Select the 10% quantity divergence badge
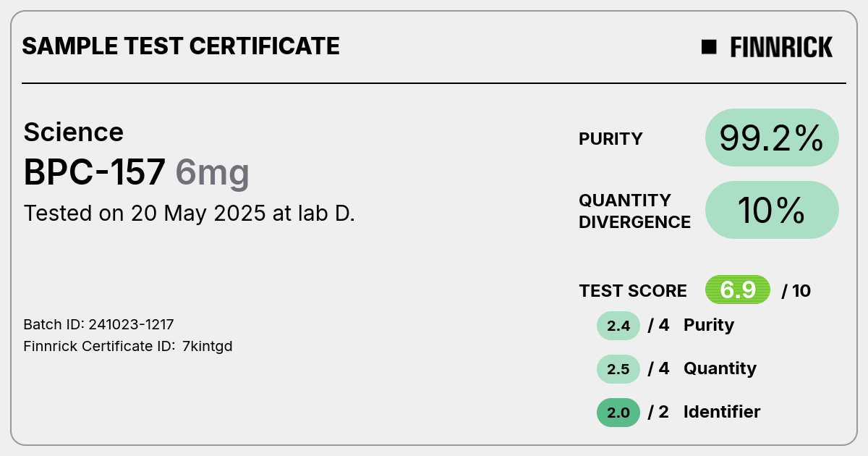This screenshot has width=868, height=456. click(x=772, y=210)
